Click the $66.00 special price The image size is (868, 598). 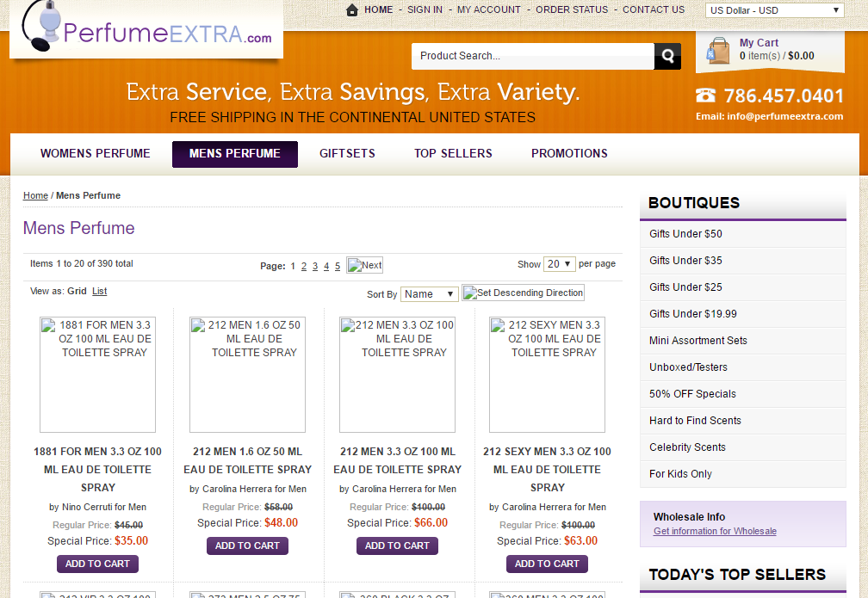tap(431, 523)
